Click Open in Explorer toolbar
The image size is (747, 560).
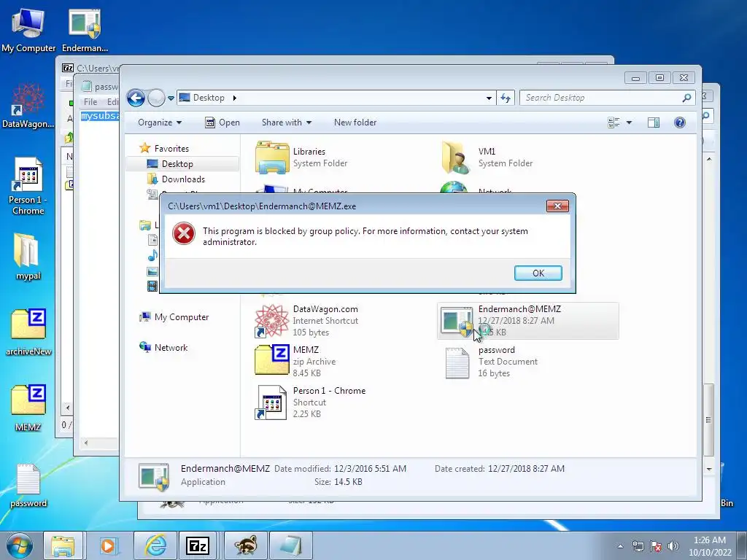pyautogui.click(x=222, y=122)
